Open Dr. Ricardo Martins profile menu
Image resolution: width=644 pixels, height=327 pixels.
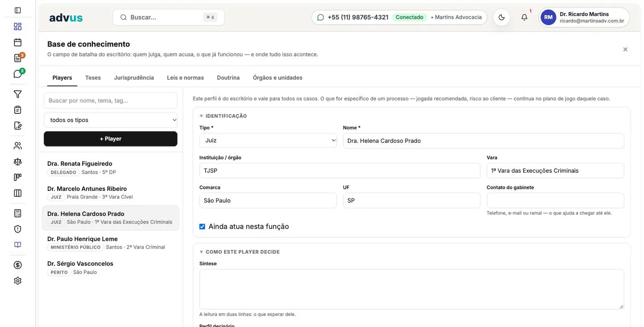coord(584,18)
